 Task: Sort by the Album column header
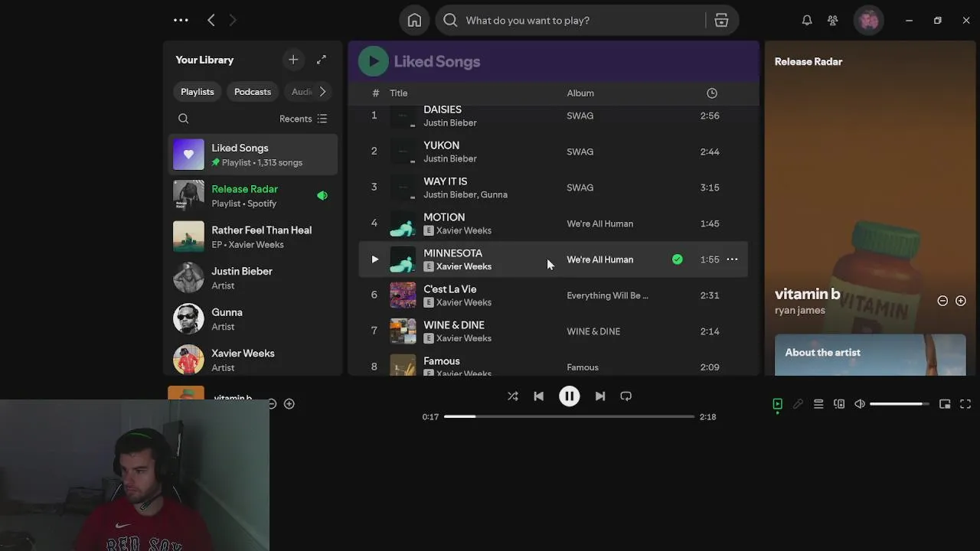coord(580,93)
